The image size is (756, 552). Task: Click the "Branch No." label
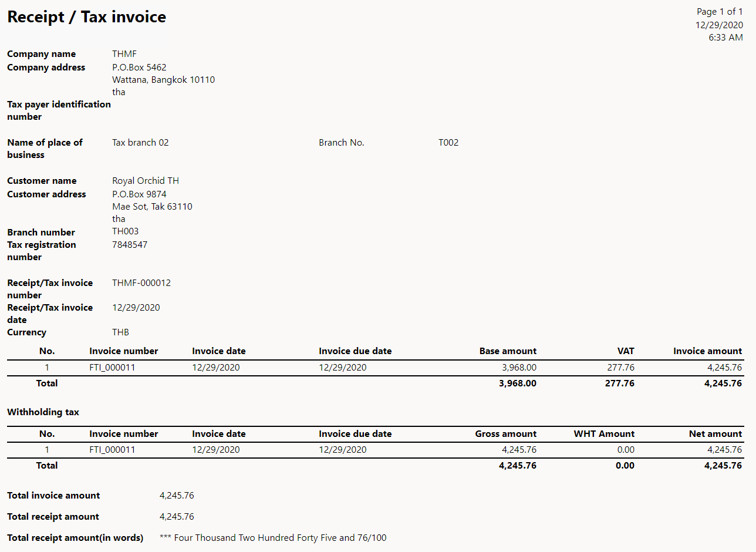342,143
